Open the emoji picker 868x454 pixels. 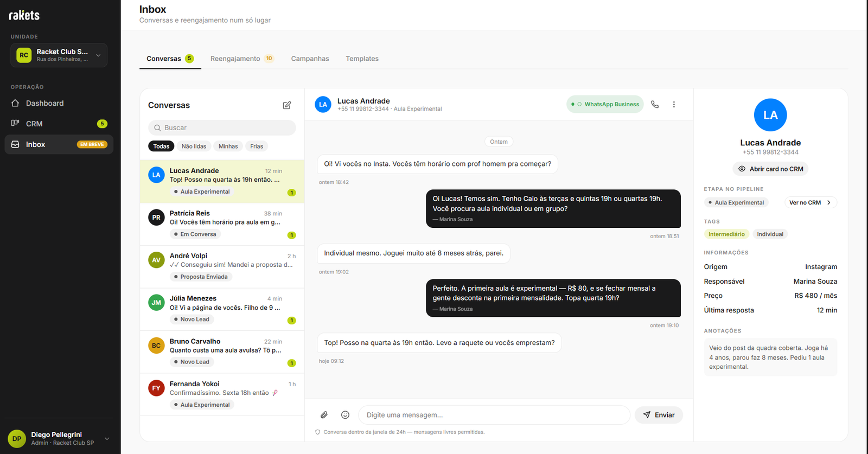pos(345,415)
